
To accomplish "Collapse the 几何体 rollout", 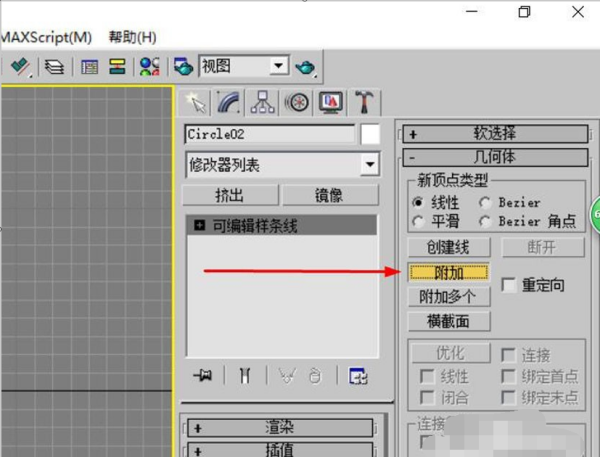I will pyautogui.click(x=495, y=157).
